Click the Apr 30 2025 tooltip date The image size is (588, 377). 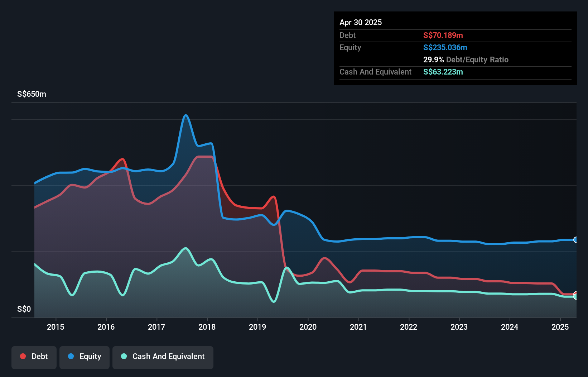point(361,22)
